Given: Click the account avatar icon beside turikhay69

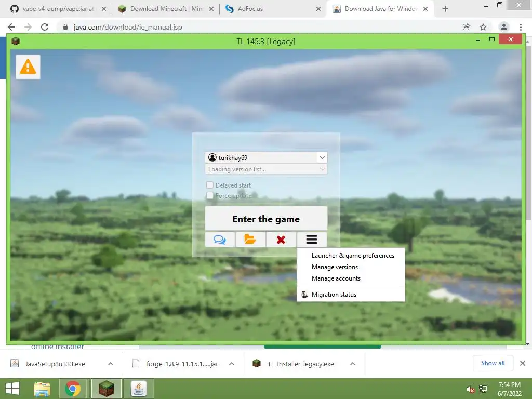Looking at the screenshot, I should (x=212, y=157).
